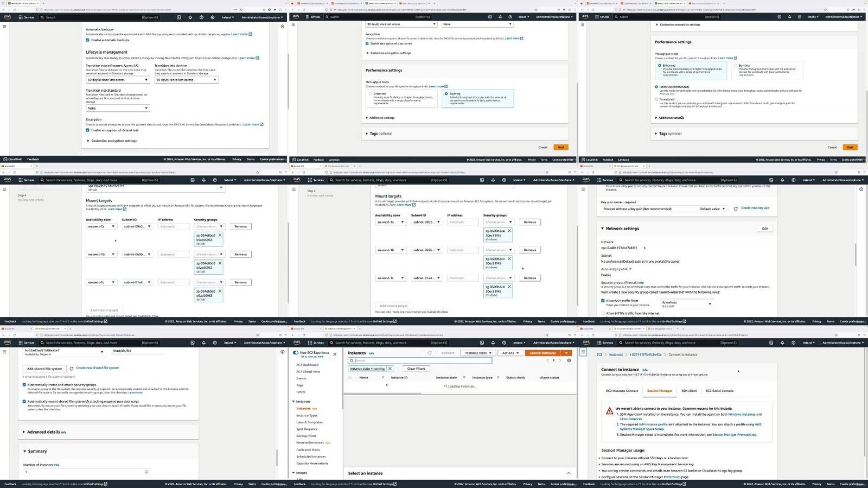Click refresh icon beside Create new key pair
868x488 pixels.
[736, 208]
